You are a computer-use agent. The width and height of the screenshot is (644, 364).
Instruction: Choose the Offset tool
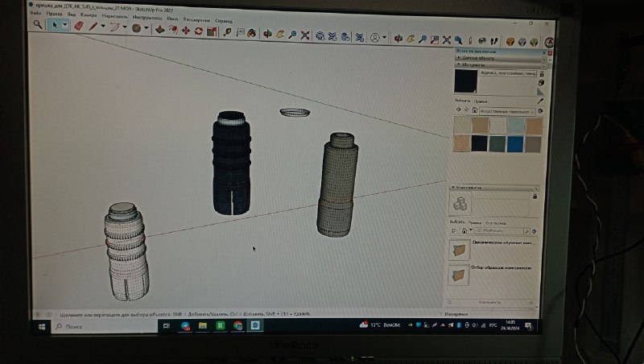173,30
